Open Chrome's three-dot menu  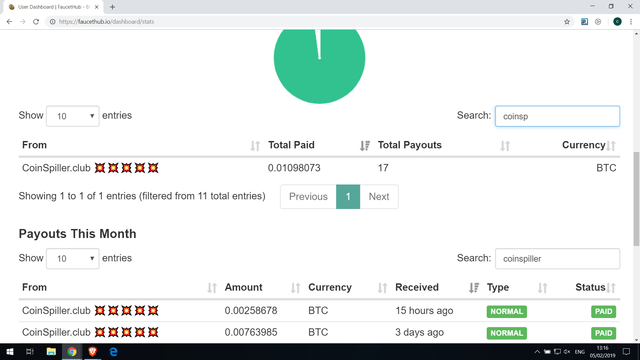pos(631,22)
